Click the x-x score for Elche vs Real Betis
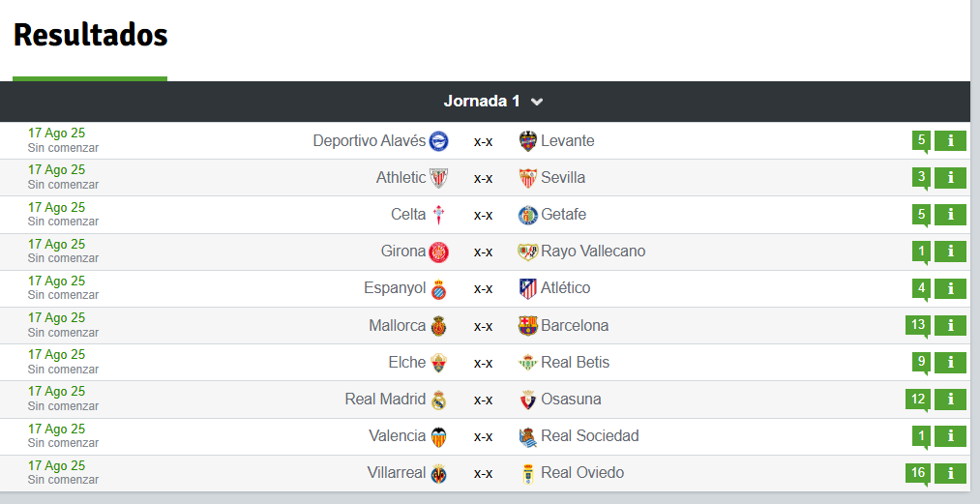The height and width of the screenshot is (504, 980). (x=483, y=363)
